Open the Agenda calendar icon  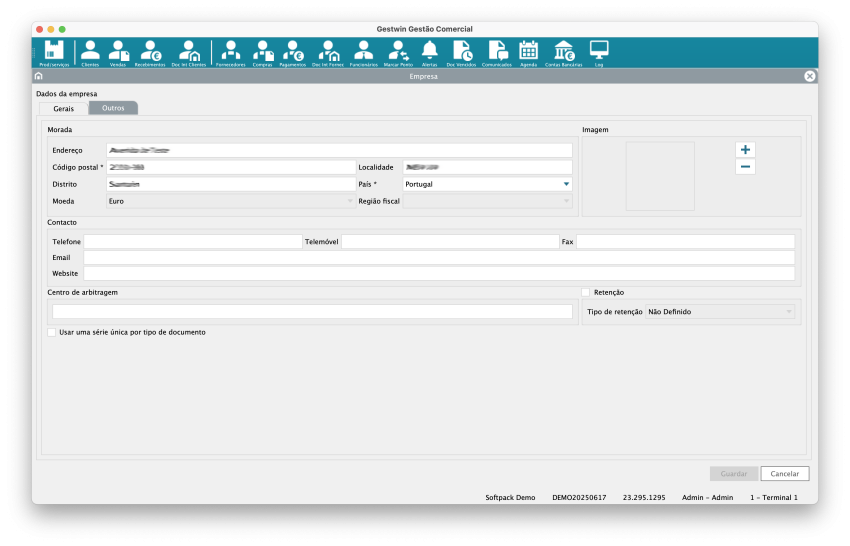point(528,51)
